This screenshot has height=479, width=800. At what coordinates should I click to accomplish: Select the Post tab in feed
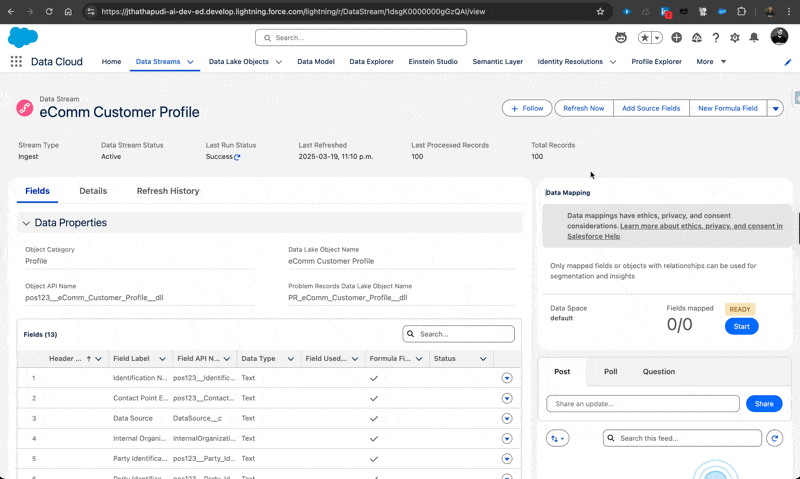coord(562,371)
